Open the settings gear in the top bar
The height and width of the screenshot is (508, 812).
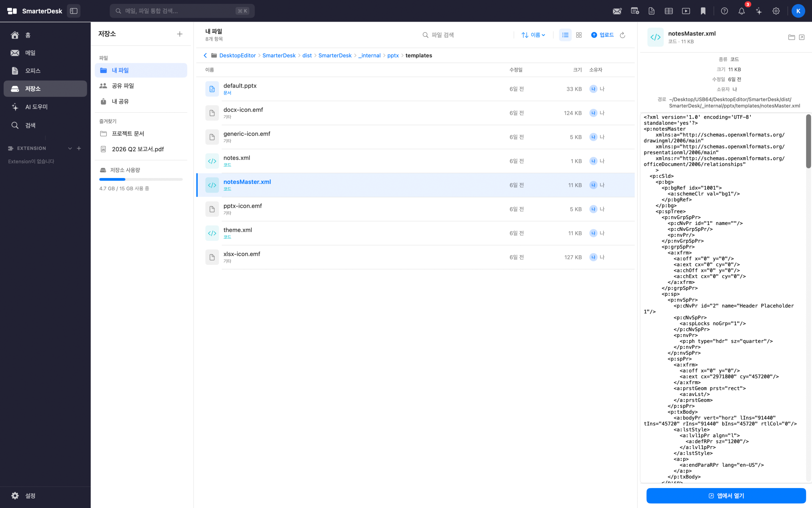pyautogui.click(x=776, y=11)
